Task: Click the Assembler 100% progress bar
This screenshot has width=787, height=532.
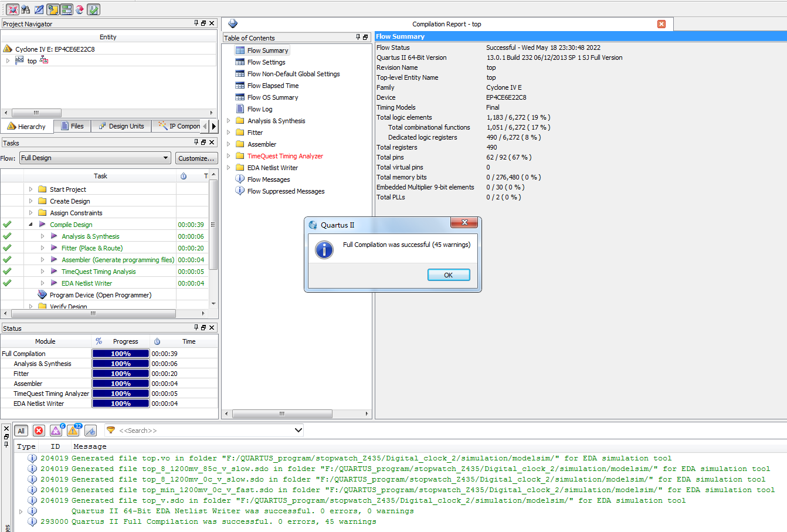Action: [x=121, y=384]
